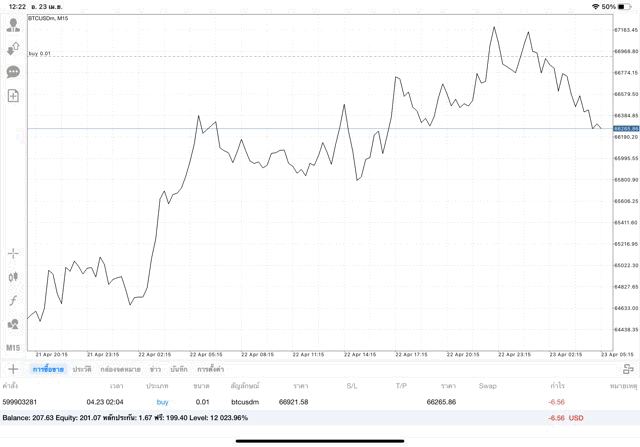Switch to the บันทึก journal tab
This screenshot has height=447, width=640.
pyautogui.click(x=179, y=369)
